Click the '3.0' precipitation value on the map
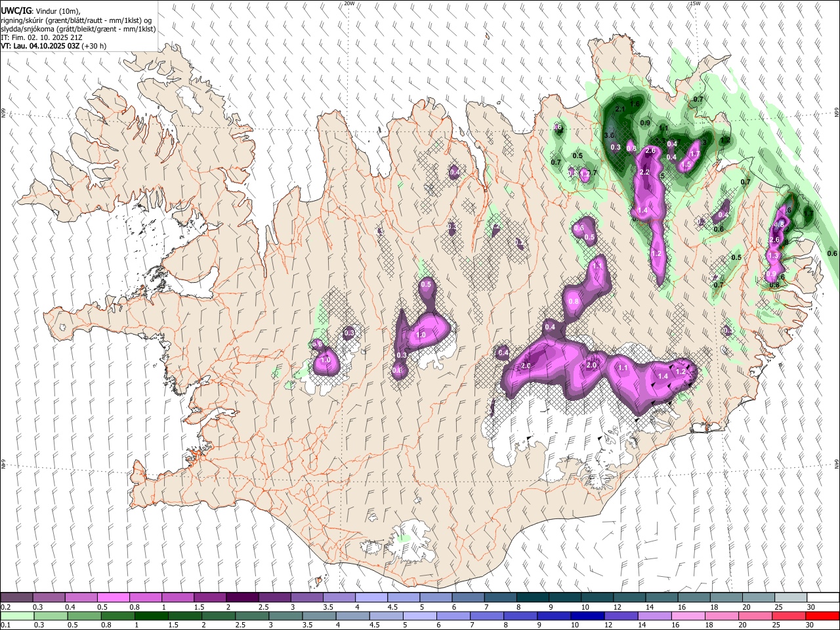 click(x=608, y=135)
